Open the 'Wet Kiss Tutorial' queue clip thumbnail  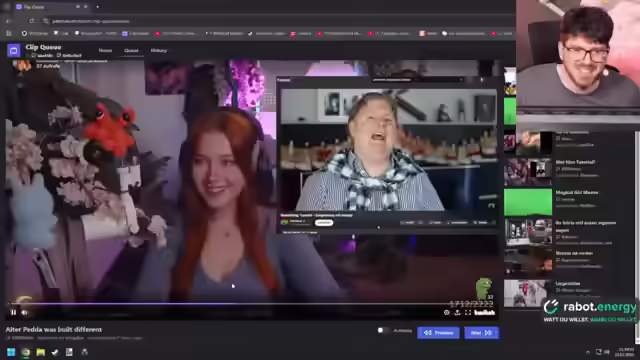click(x=528, y=172)
